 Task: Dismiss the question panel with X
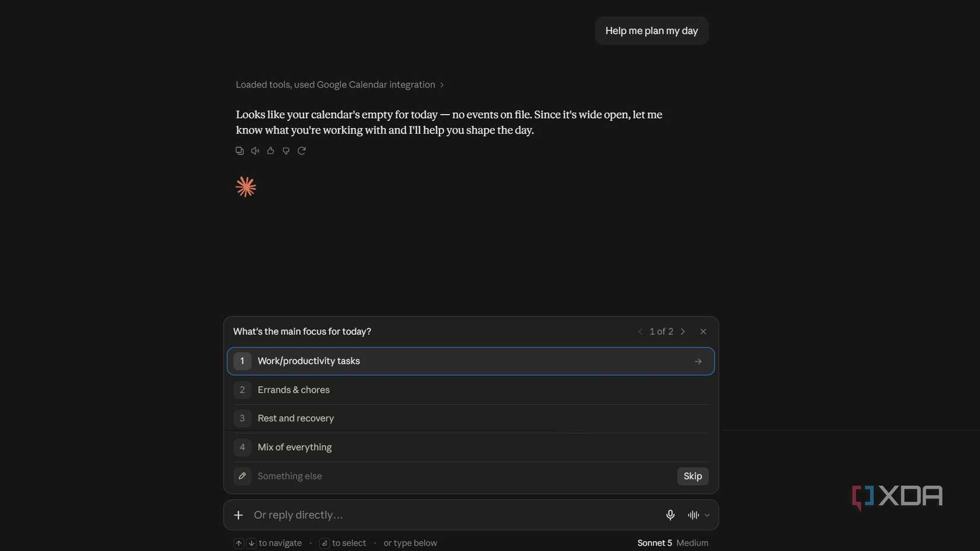(x=703, y=331)
